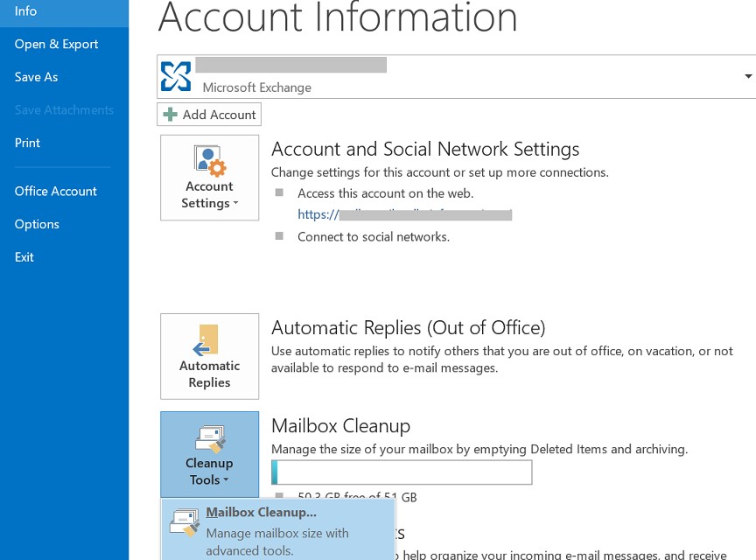Click the Add Account button

pyautogui.click(x=209, y=115)
